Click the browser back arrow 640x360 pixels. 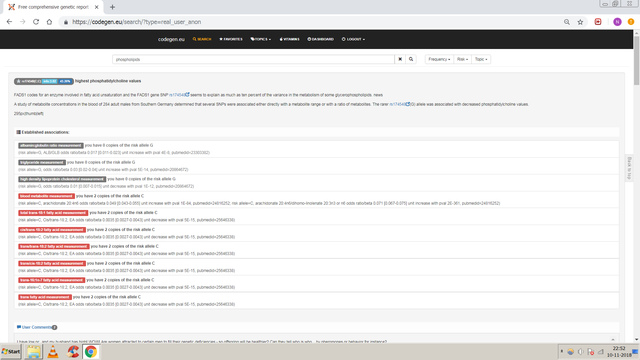point(9,22)
